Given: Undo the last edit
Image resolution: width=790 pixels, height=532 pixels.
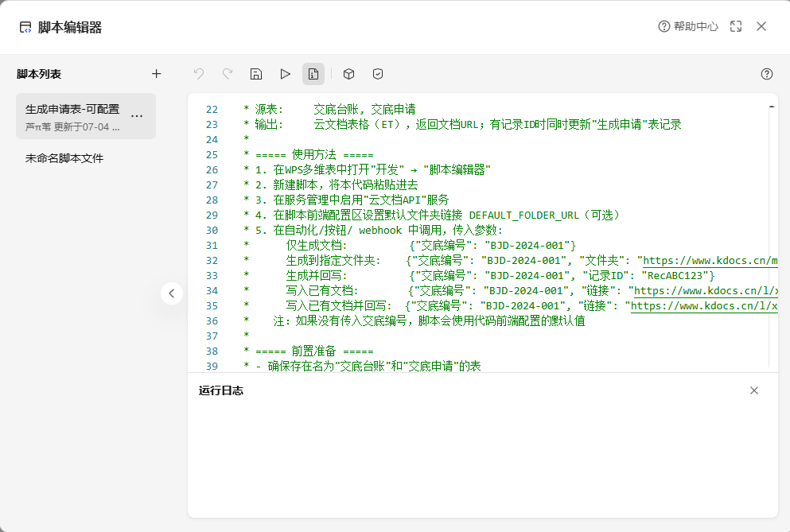Looking at the screenshot, I should (199, 74).
